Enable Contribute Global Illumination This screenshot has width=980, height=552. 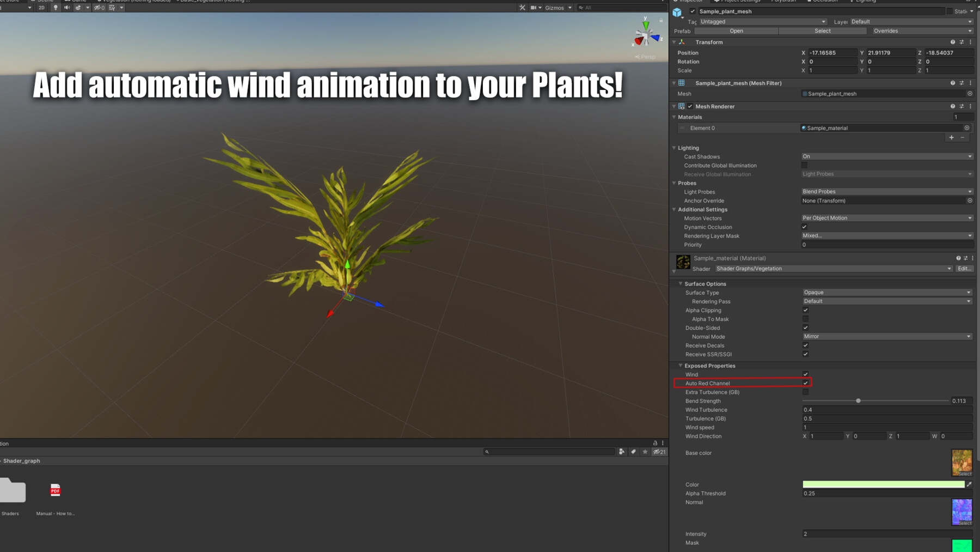pyautogui.click(x=804, y=166)
